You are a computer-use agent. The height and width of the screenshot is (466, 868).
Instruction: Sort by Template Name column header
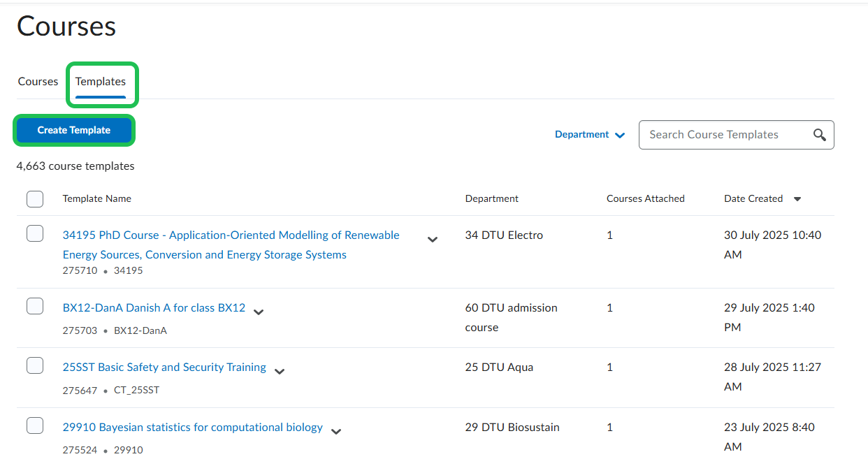[x=96, y=199]
